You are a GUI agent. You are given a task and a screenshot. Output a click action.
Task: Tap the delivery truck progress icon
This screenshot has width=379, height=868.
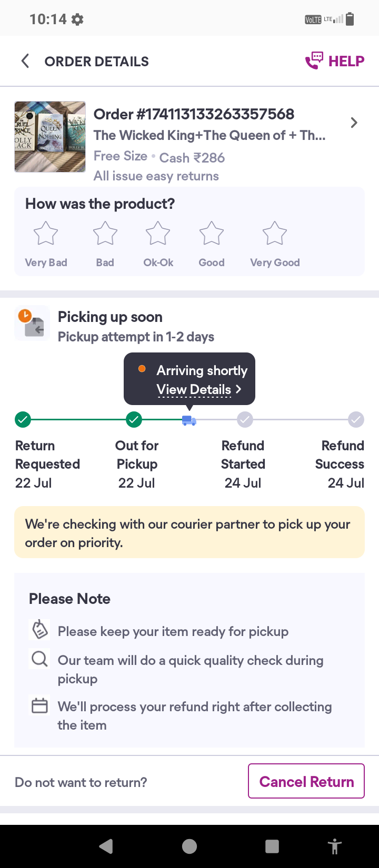tap(189, 420)
